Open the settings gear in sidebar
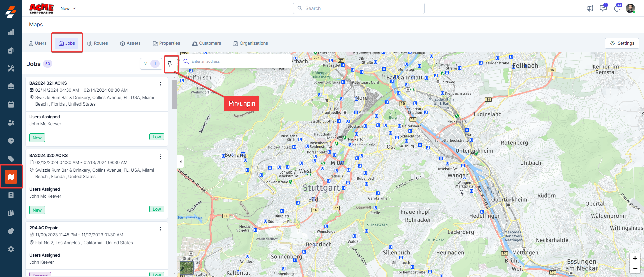 pos(11,249)
